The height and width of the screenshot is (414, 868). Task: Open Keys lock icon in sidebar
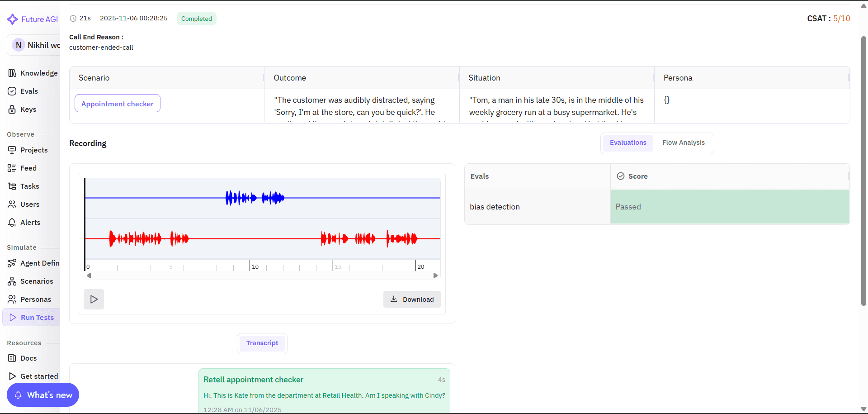click(12, 109)
